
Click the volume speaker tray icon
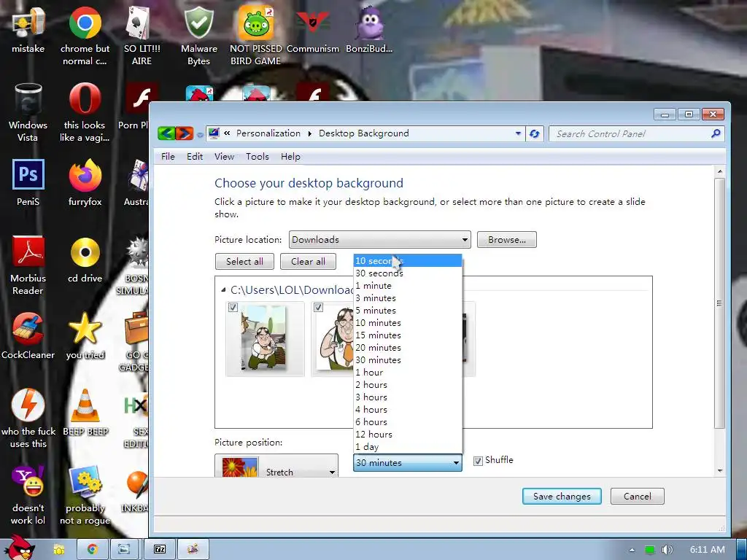click(x=667, y=550)
